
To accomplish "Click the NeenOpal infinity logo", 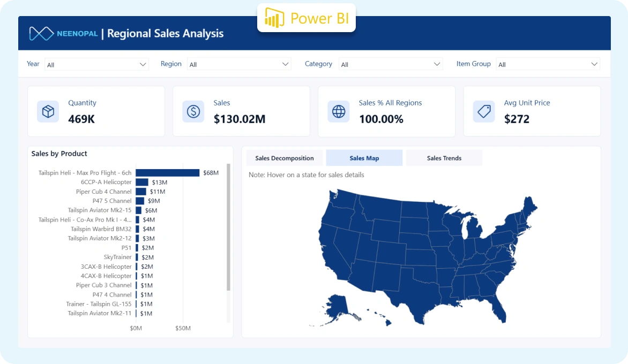I will pyautogui.click(x=41, y=34).
